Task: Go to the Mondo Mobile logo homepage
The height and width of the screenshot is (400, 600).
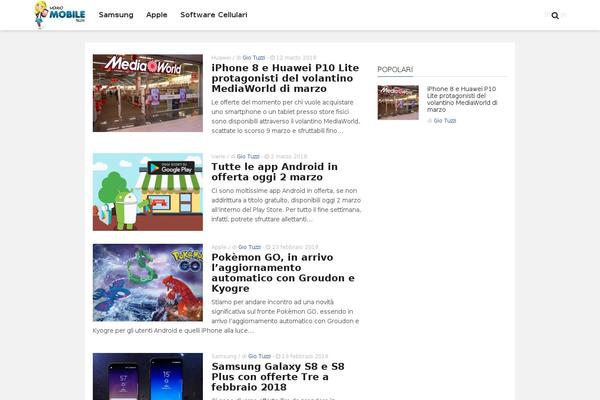Action: point(60,15)
